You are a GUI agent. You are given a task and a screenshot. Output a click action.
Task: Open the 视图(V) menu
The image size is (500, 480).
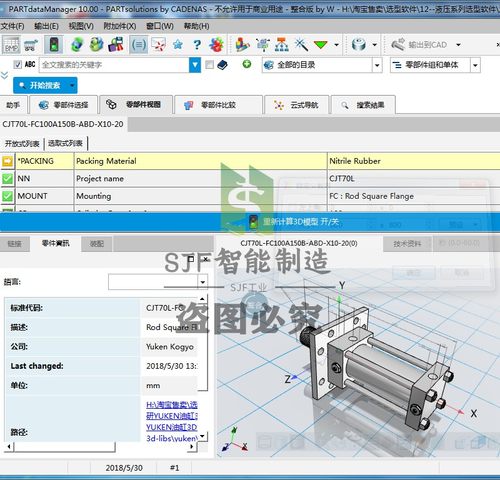(81, 26)
